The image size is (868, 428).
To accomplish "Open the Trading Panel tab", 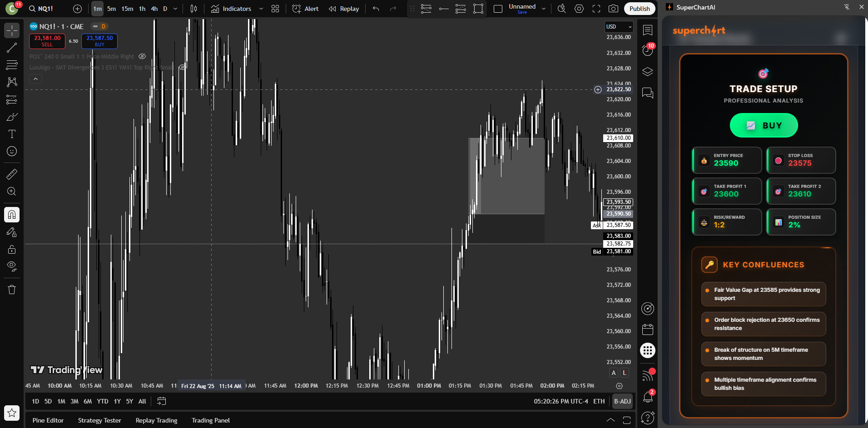I will coord(211,420).
